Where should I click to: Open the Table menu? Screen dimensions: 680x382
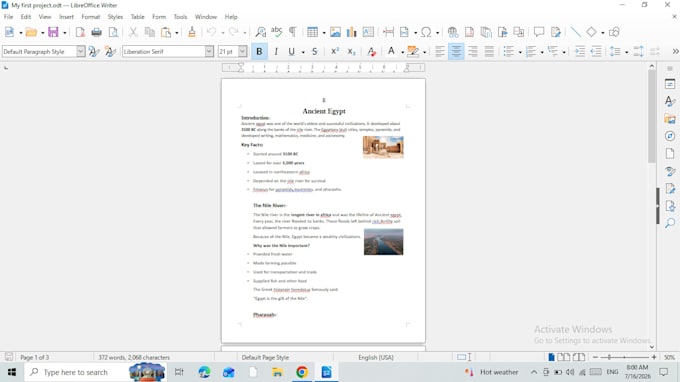pyautogui.click(x=137, y=17)
